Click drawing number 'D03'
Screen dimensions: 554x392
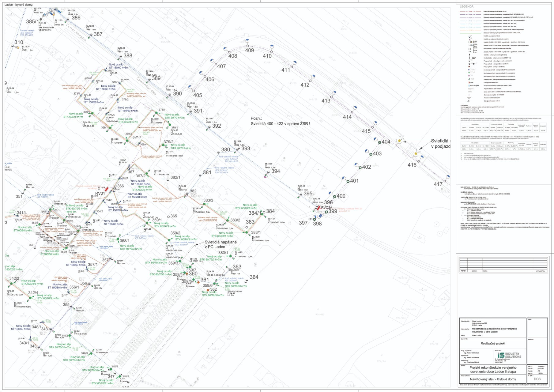click(537, 379)
